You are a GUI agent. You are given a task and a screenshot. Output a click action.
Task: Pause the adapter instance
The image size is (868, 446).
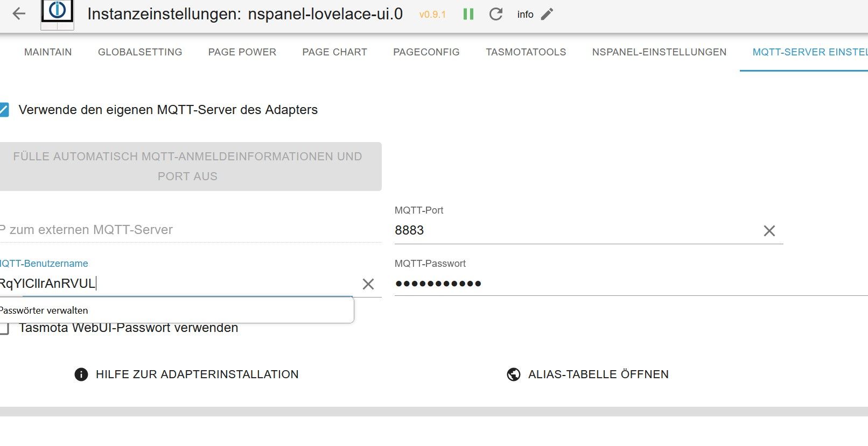click(468, 15)
